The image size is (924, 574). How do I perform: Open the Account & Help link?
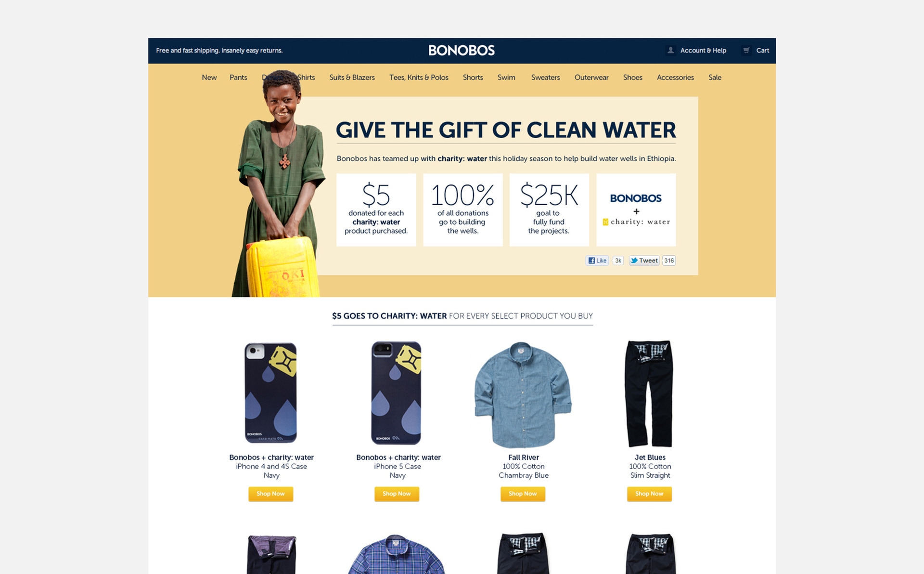click(703, 51)
